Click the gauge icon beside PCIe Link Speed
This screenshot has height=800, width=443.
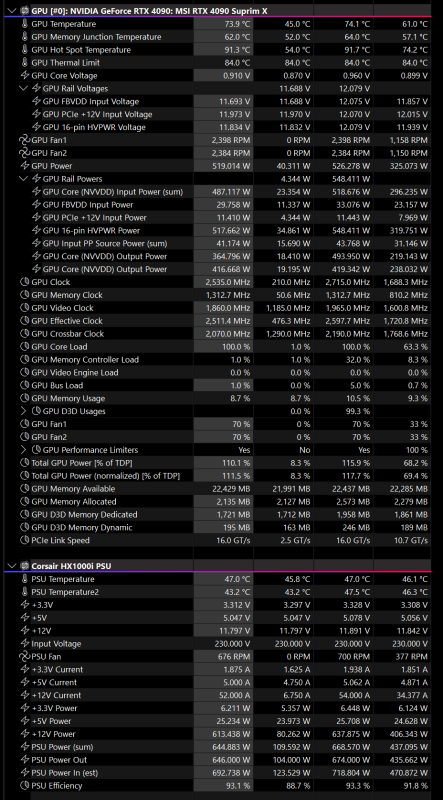point(25,540)
